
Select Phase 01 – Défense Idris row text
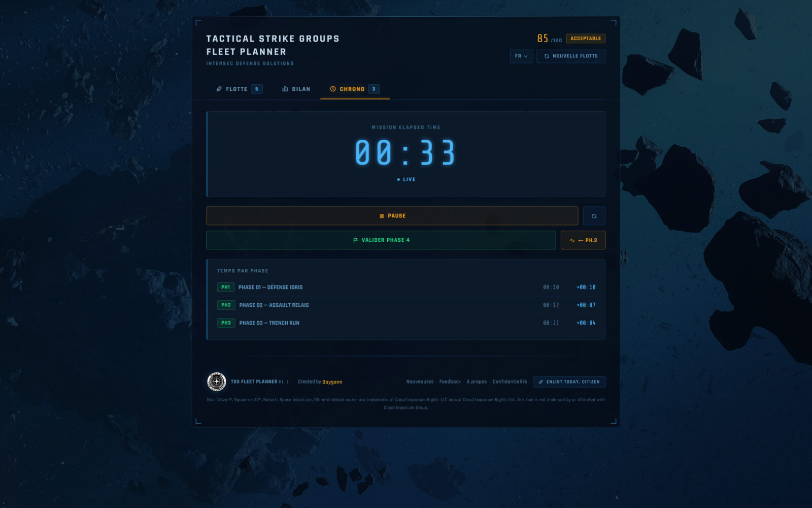pyautogui.click(x=270, y=288)
